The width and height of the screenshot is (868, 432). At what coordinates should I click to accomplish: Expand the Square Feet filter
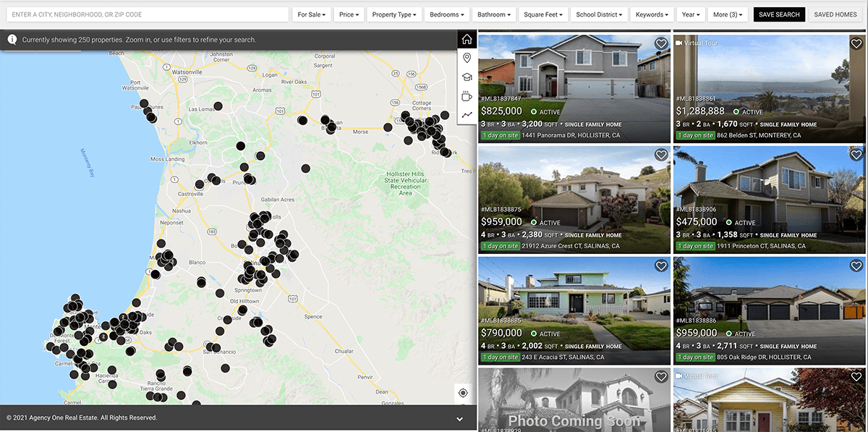[543, 14]
